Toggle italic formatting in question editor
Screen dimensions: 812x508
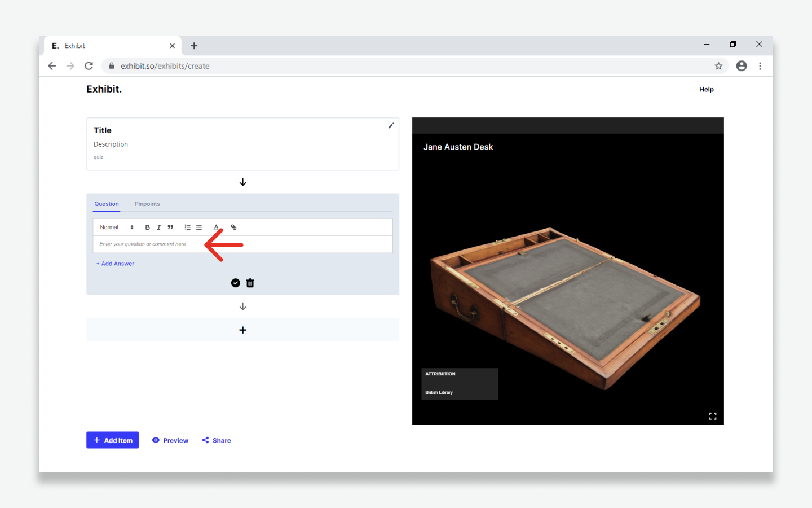pos(158,227)
